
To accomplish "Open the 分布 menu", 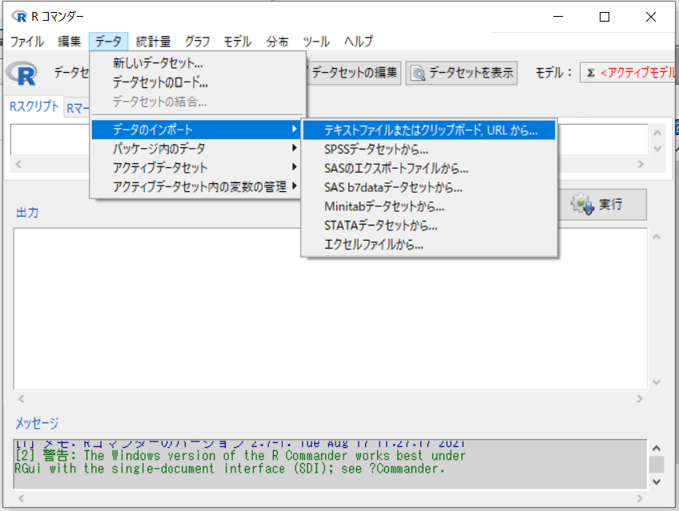I will (277, 42).
